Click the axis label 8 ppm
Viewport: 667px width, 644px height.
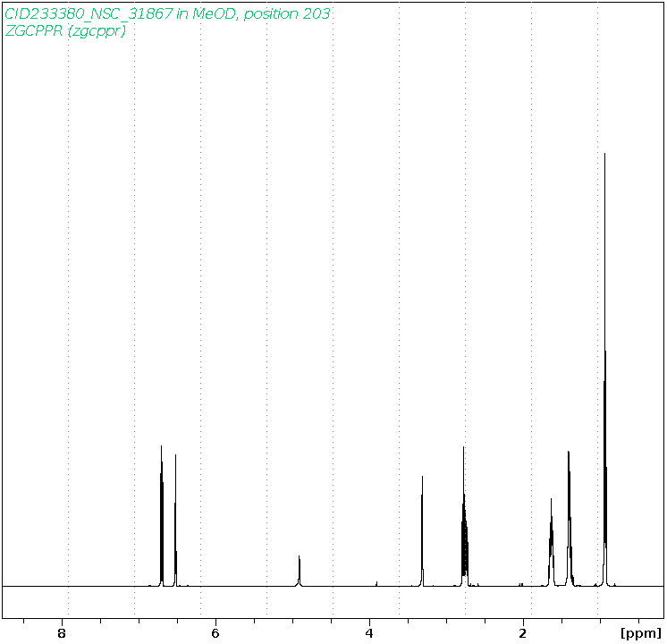pos(62,633)
